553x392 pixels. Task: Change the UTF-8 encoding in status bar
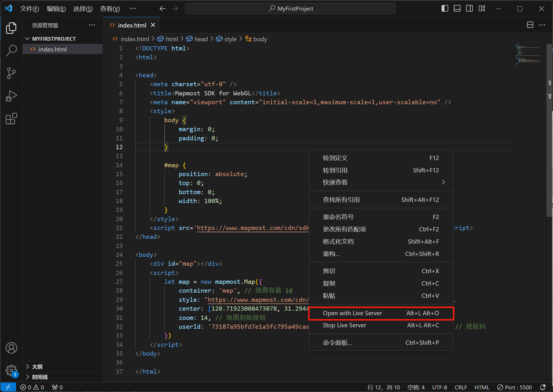[440, 387]
